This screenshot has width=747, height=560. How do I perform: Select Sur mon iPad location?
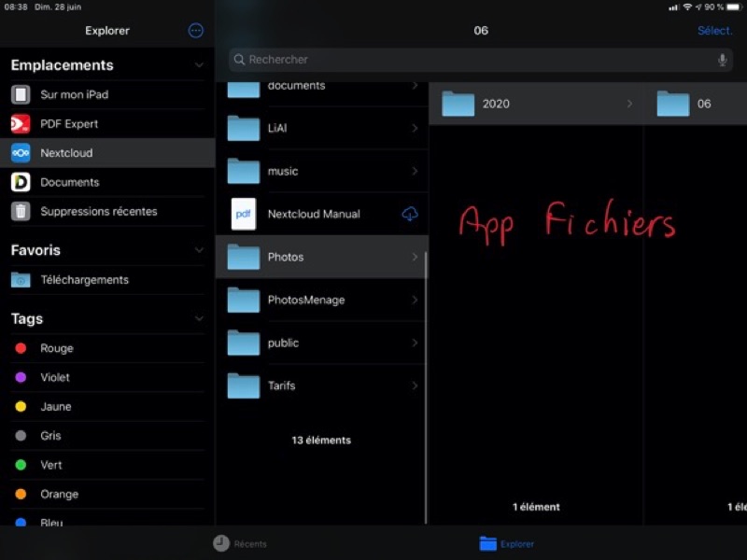pos(74,94)
